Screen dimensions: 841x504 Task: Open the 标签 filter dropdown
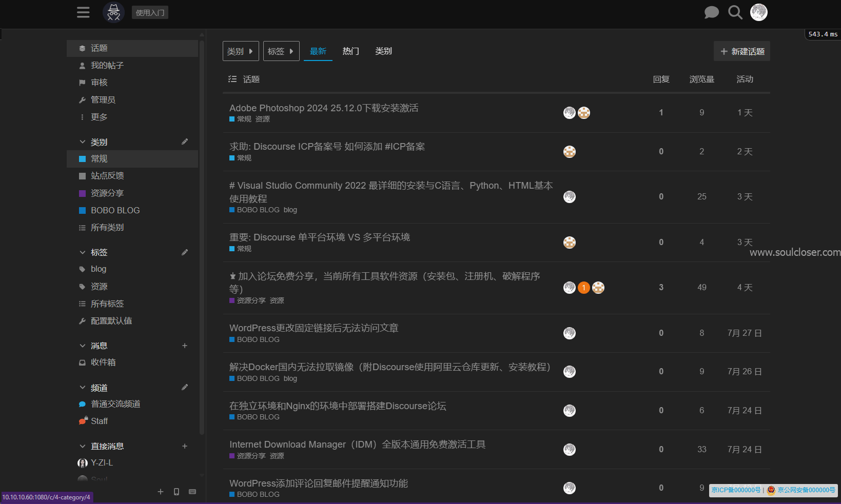tap(281, 51)
